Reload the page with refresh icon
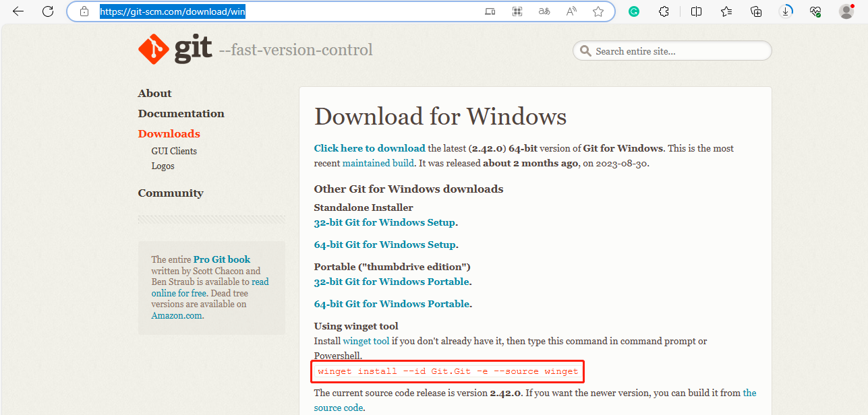The width and height of the screenshot is (868, 415). pyautogui.click(x=48, y=11)
